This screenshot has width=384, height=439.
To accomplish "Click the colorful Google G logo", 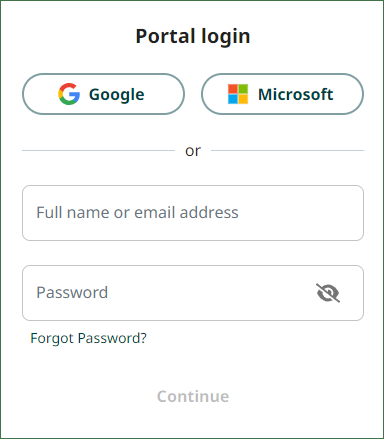I will tap(69, 94).
